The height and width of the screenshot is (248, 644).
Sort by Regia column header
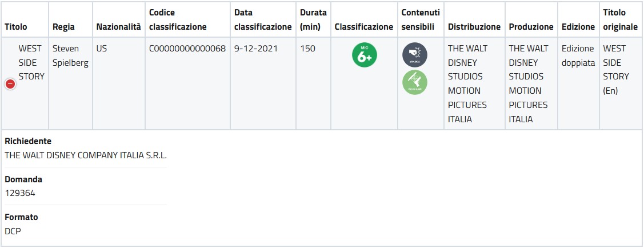[63, 27]
